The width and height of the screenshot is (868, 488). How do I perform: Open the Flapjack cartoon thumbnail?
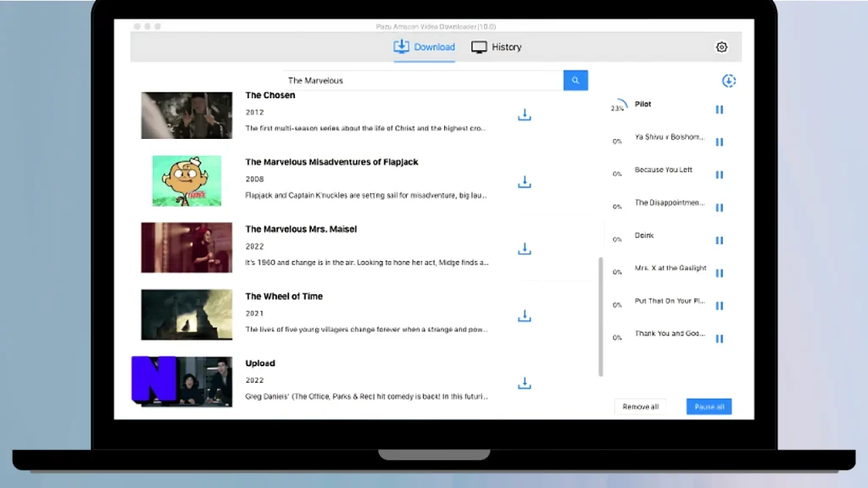(186, 181)
